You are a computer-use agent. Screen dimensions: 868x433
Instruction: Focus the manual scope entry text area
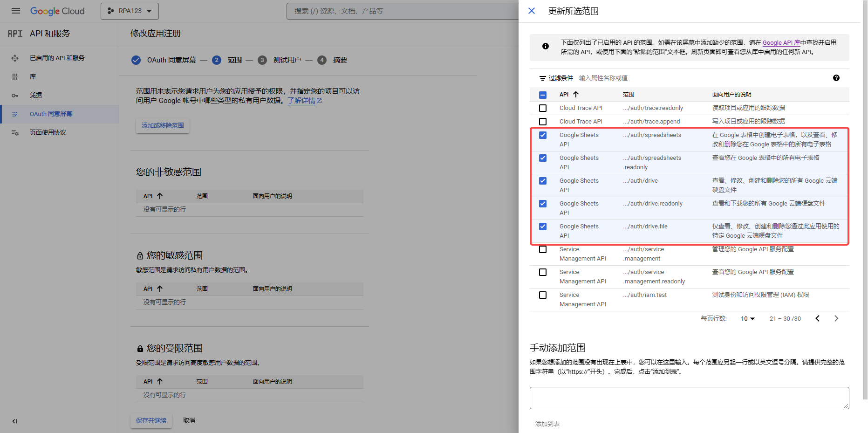(x=689, y=398)
